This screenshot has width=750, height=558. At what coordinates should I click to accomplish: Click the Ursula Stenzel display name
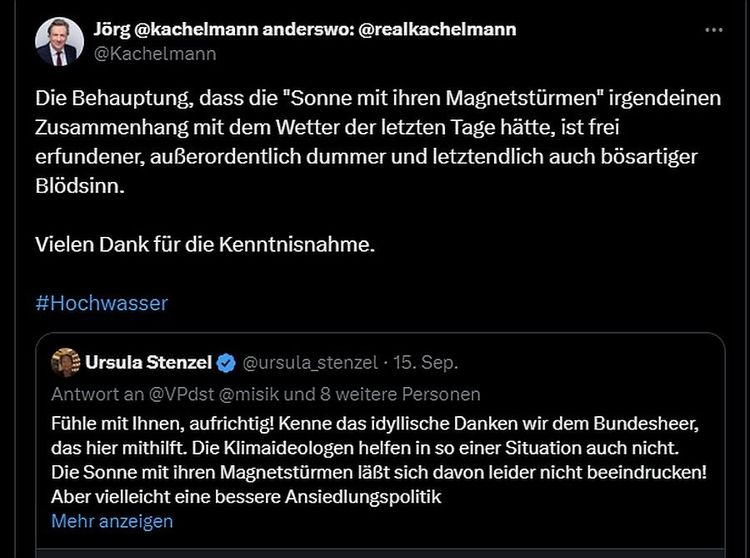150,362
